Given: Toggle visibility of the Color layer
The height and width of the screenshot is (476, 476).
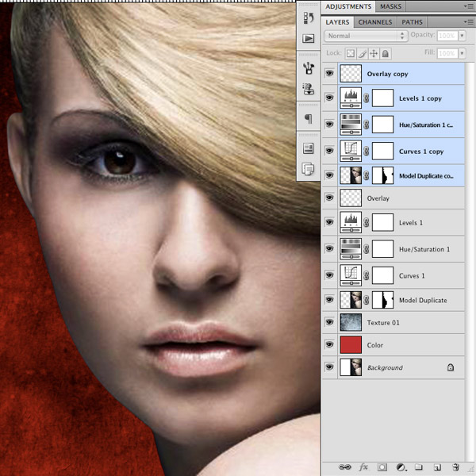Looking at the screenshot, I should click(330, 345).
